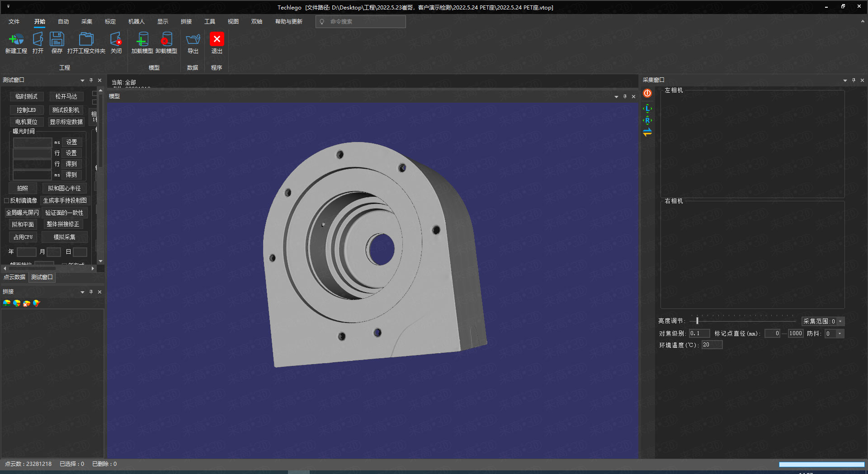Click the 亮度调节 brightness slider handle
Screen dimensions: 868x474
697,321
